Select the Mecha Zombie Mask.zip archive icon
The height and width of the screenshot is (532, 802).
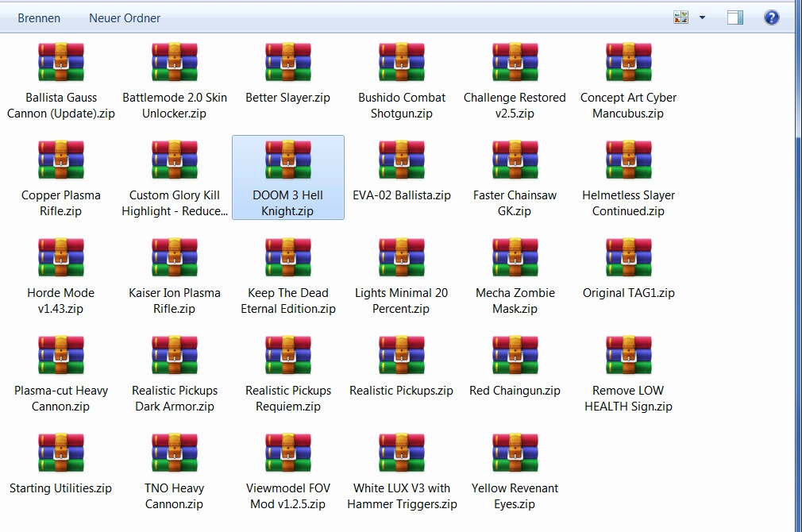[515, 258]
